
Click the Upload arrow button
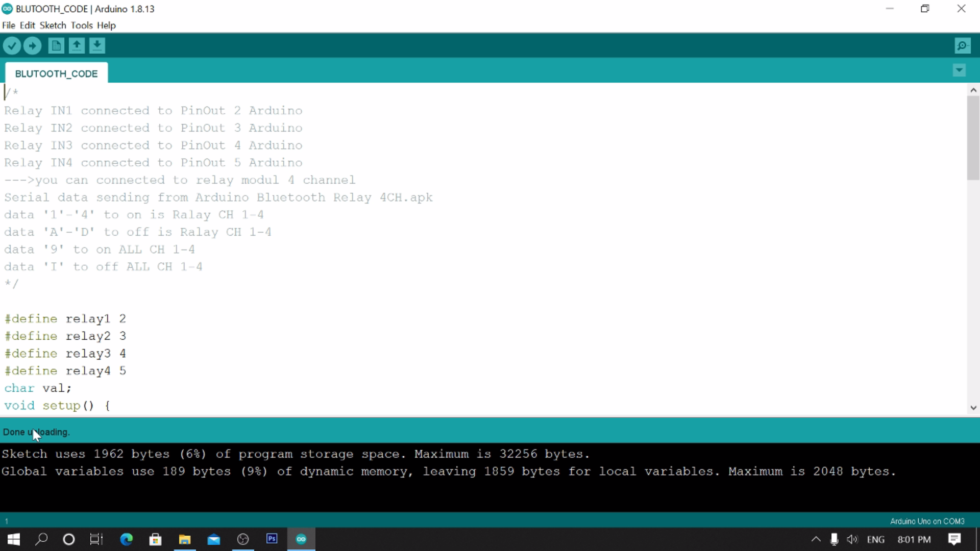click(x=32, y=46)
